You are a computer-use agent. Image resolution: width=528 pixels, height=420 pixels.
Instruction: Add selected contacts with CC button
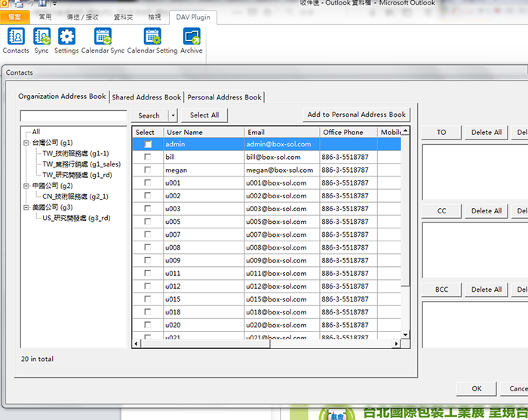(441, 211)
